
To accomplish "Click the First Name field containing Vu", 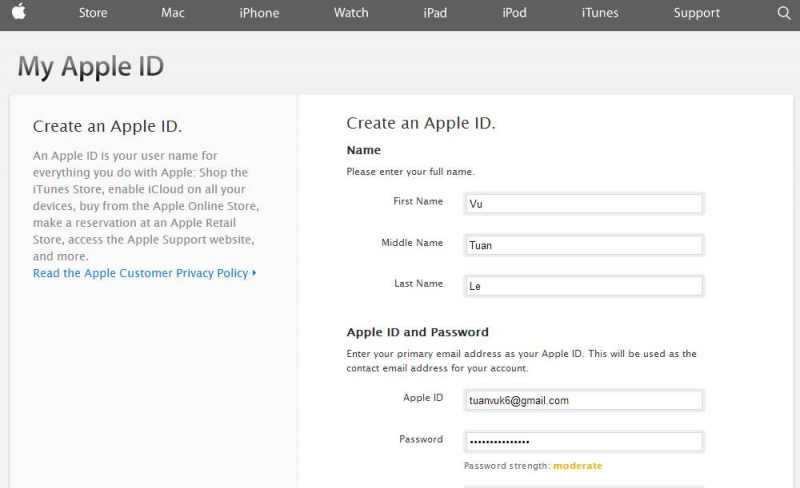I will pos(584,204).
